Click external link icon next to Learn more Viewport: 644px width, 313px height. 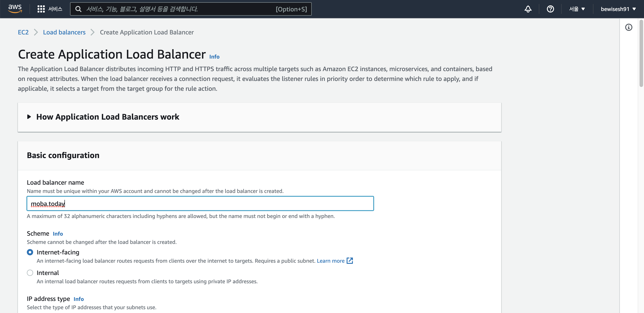click(350, 260)
